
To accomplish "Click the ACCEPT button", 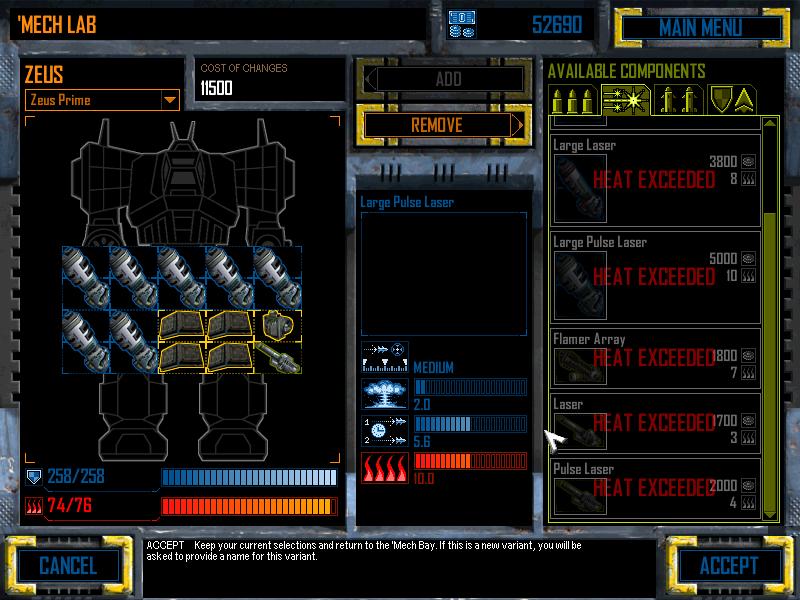I will (x=730, y=565).
